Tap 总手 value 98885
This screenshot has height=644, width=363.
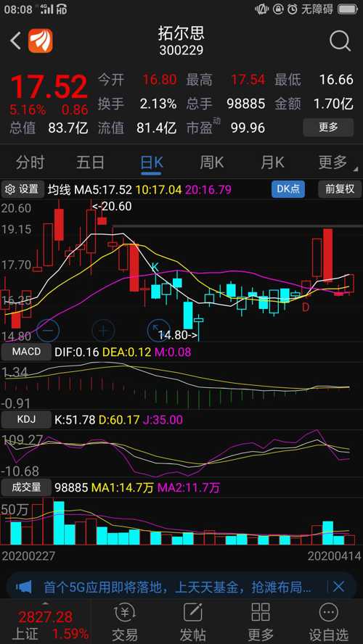[x=245, y=104]
